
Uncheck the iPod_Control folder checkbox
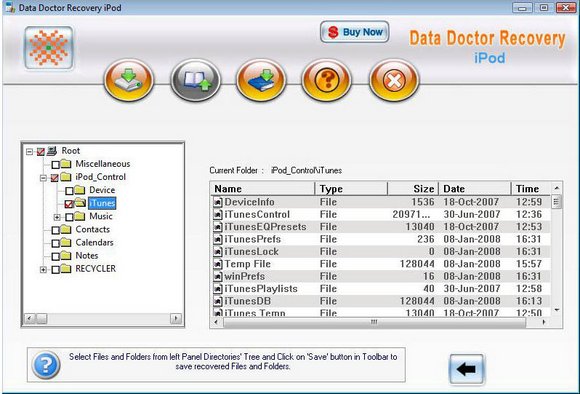[54, 178]
